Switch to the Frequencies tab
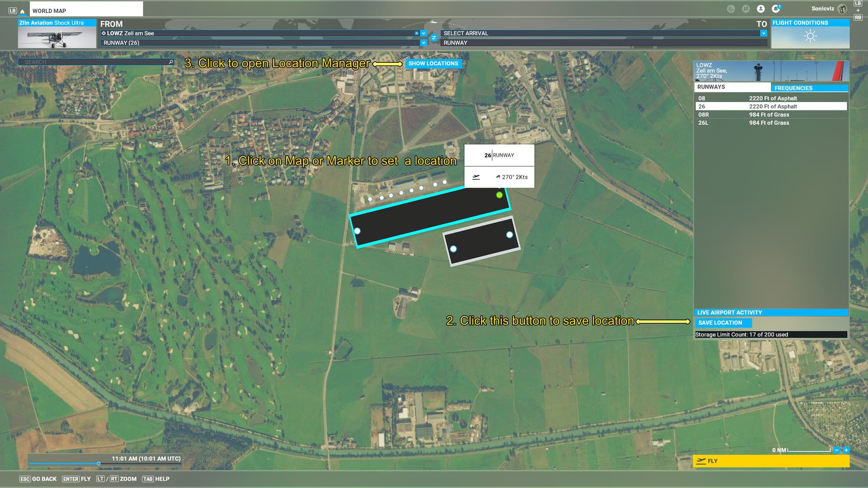The width and height of the screenshot is (868, 488). 810,88
